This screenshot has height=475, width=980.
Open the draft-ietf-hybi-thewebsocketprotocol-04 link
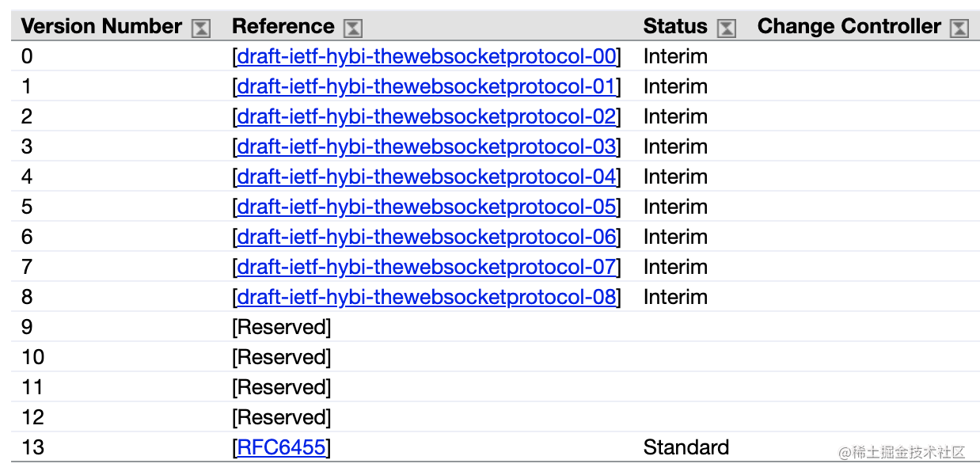(x=426, y=177)
